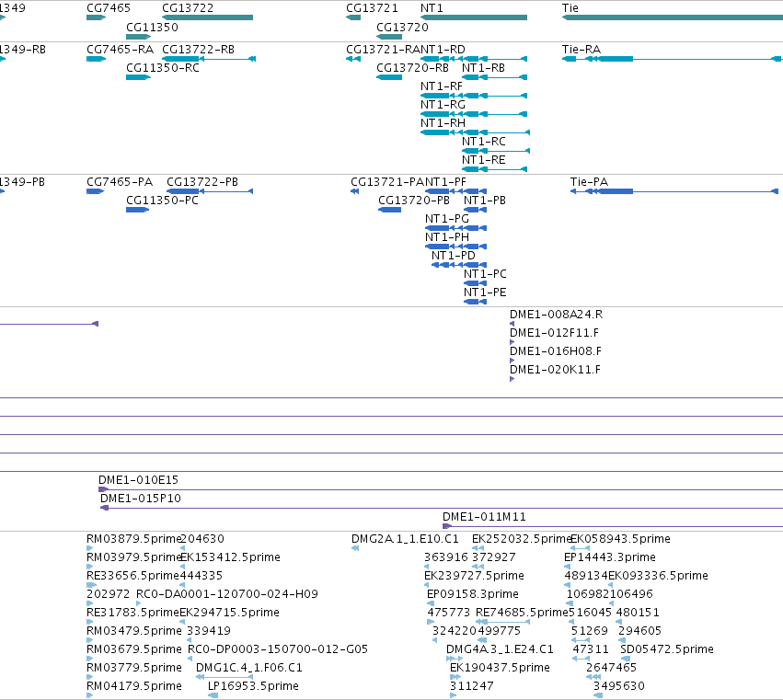
Task: Click the teal NT1 gene bar
Action: tap(474, 17)
